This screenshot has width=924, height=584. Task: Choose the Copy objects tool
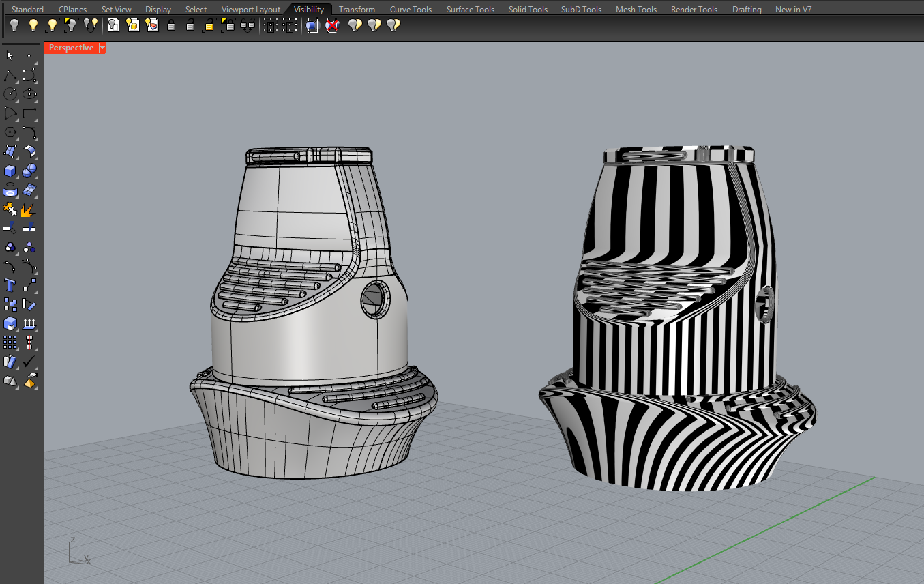tap(10, 304)
